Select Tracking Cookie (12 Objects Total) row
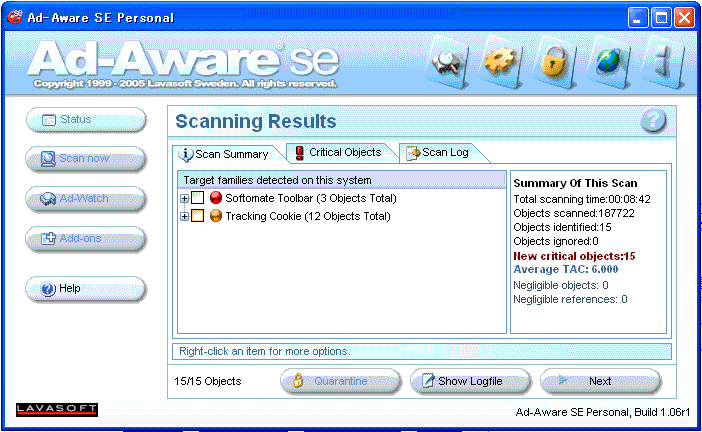The height and width of the screenshot is (432, 702). click(308, 216)
